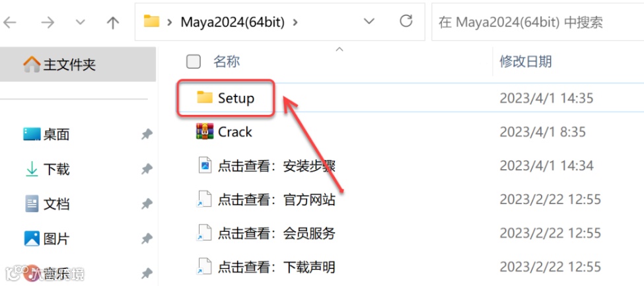Go up one folder level

(112, 22)
